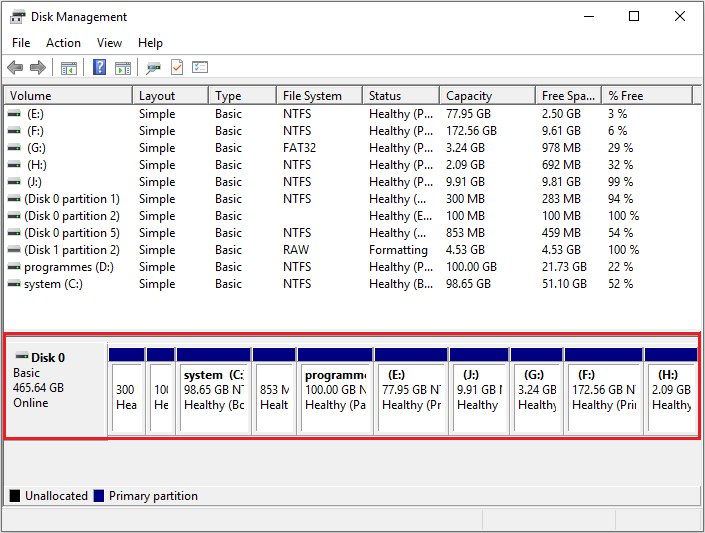The image size is (705, 533).
Task: Click the drive connection icon in the toolbar
Action: click(x=153, y=68)
